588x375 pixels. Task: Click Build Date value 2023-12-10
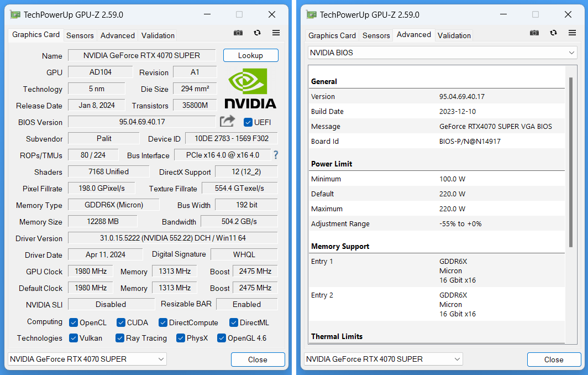pos(458,112)
